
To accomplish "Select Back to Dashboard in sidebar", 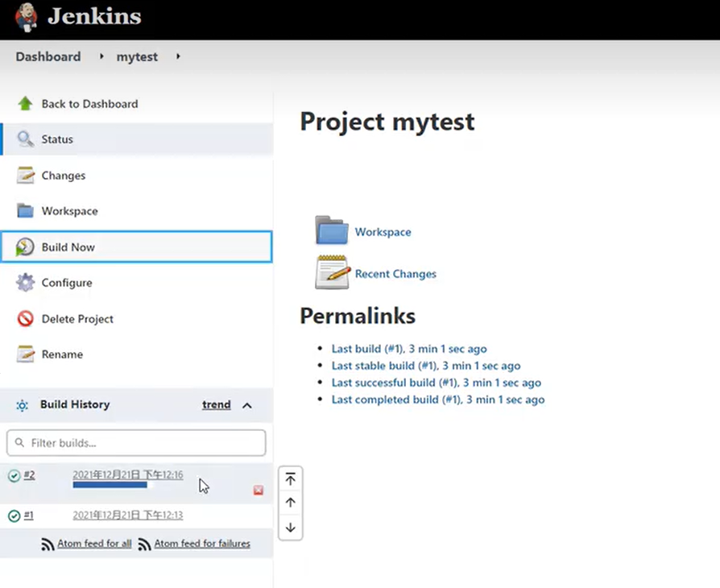I will 89,104.
